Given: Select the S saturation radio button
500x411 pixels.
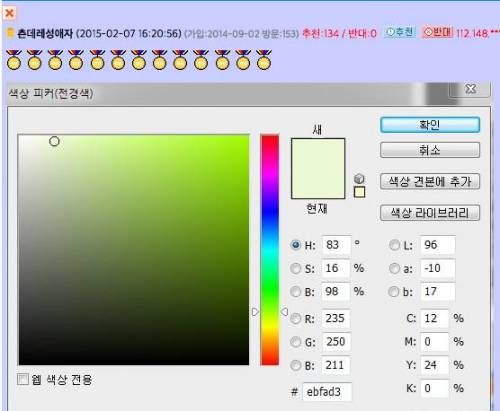Looking at the screenshot, I should coord(296,268).
